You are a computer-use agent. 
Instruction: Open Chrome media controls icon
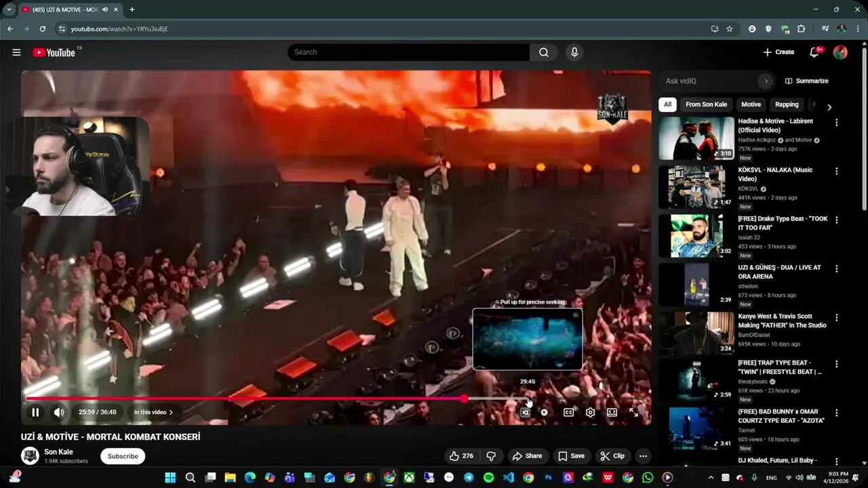click(x=825, y=29)
